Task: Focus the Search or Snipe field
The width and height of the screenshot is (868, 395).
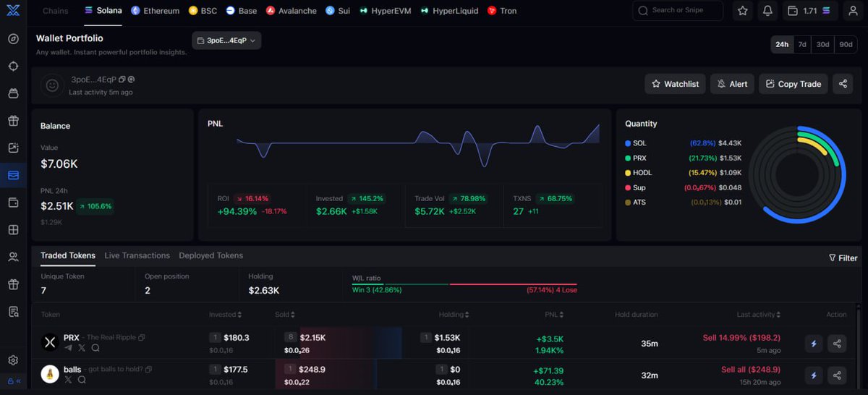Action: 678,11
